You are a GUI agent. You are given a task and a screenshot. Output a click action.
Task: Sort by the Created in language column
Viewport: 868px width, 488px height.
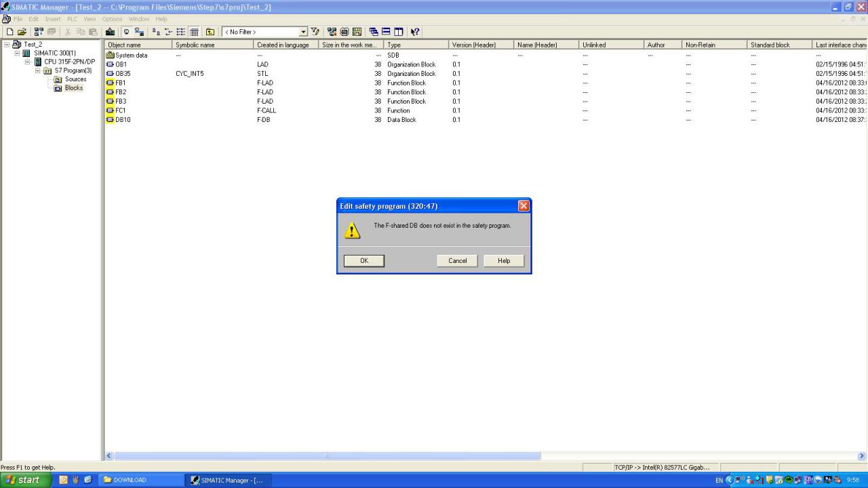(286, 45)
